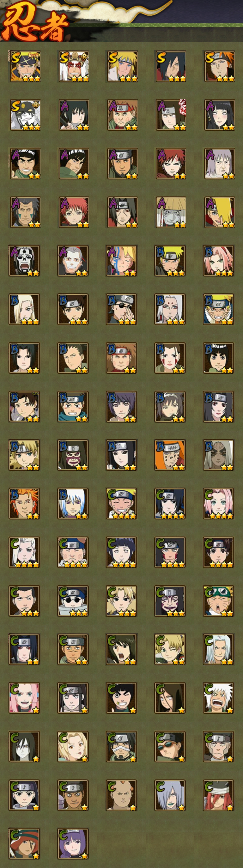Select A-rank Deidara with long blond hair
The image size is (243, 868).
point(219,212)
